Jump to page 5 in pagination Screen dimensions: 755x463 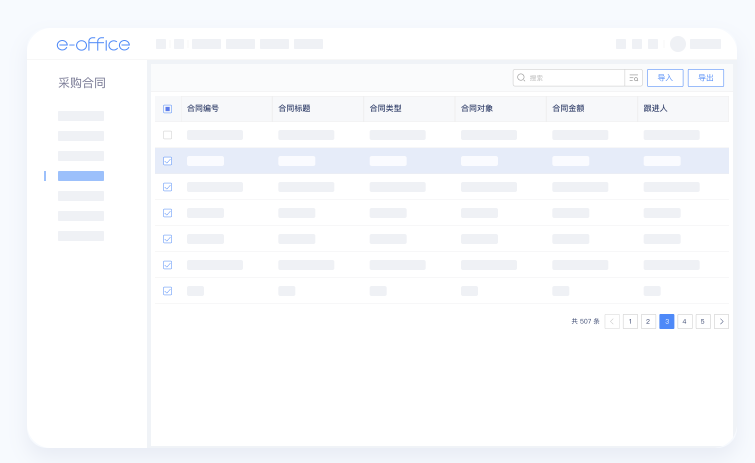coord(703,321)
